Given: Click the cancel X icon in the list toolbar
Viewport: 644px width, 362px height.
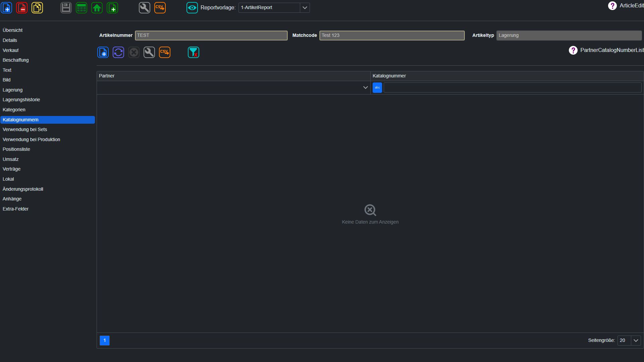Looking at the screenshot, I should click(x=134, y=52).
